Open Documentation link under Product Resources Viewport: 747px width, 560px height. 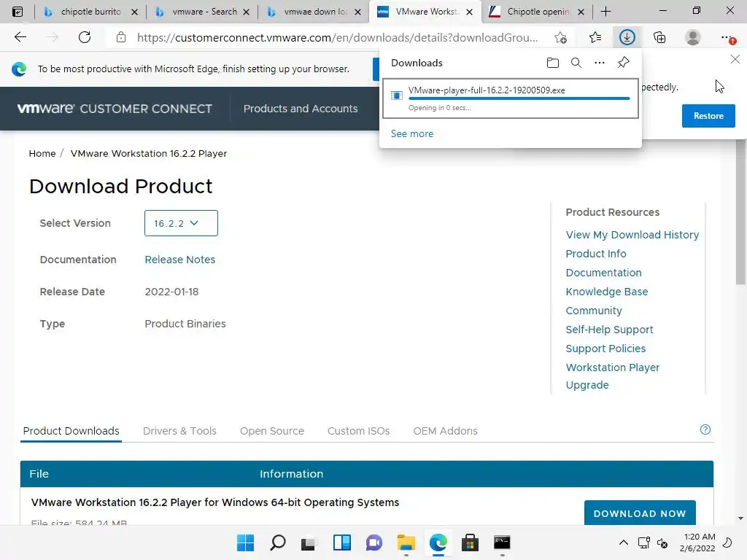pos(603,273)
